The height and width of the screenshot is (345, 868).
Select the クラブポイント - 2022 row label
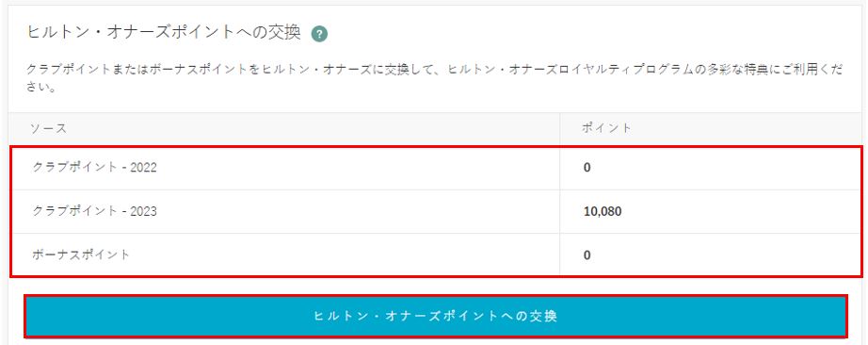(x=95, y=168)
